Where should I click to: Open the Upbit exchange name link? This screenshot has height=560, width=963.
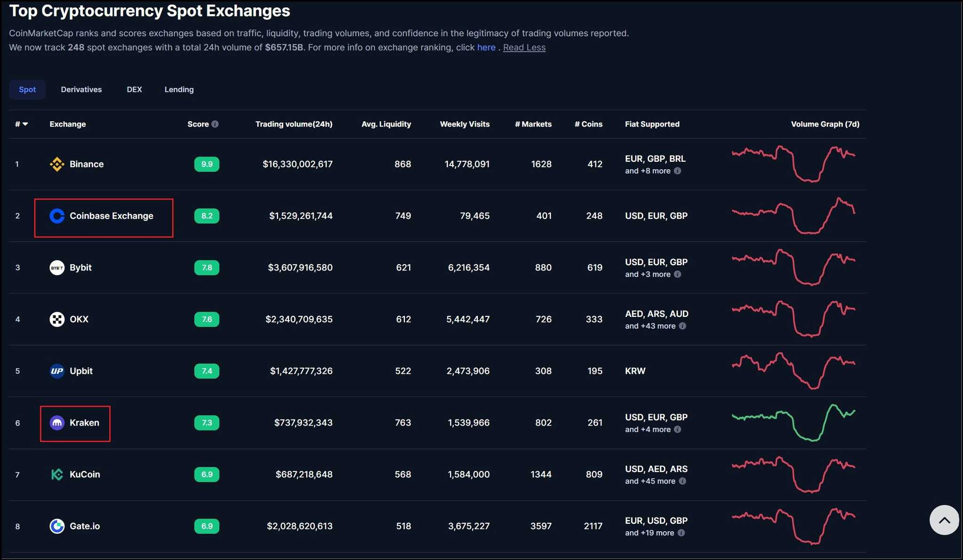81,371
